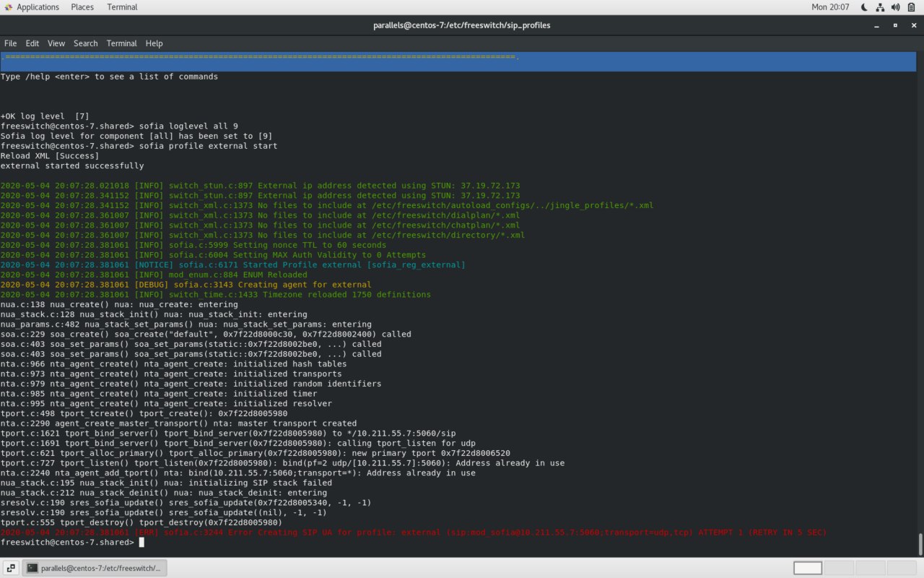Click the terminal window title bar text
924x578 pixels.
point(462,25)
